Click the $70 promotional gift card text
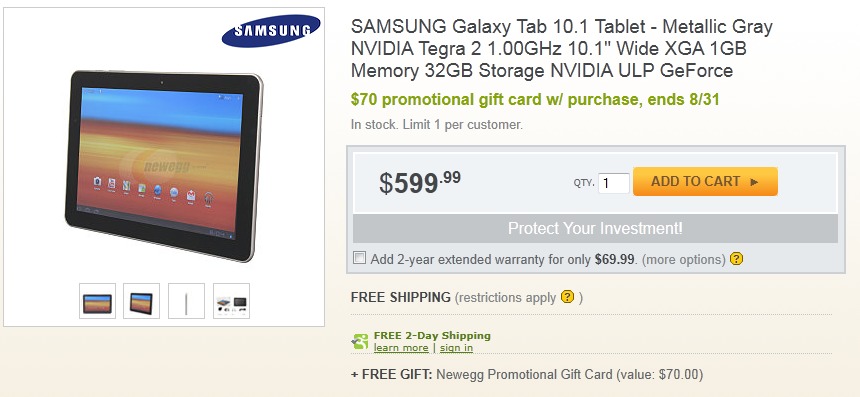Image resolution: width=860 pixels, height=397 pixels. click(x=535, y=100)
